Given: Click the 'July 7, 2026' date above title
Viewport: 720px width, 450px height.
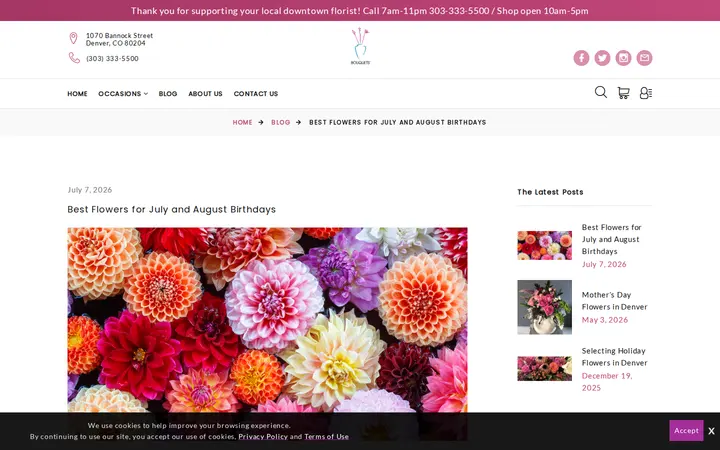Looking at the screenshot, I should point(90,190).
